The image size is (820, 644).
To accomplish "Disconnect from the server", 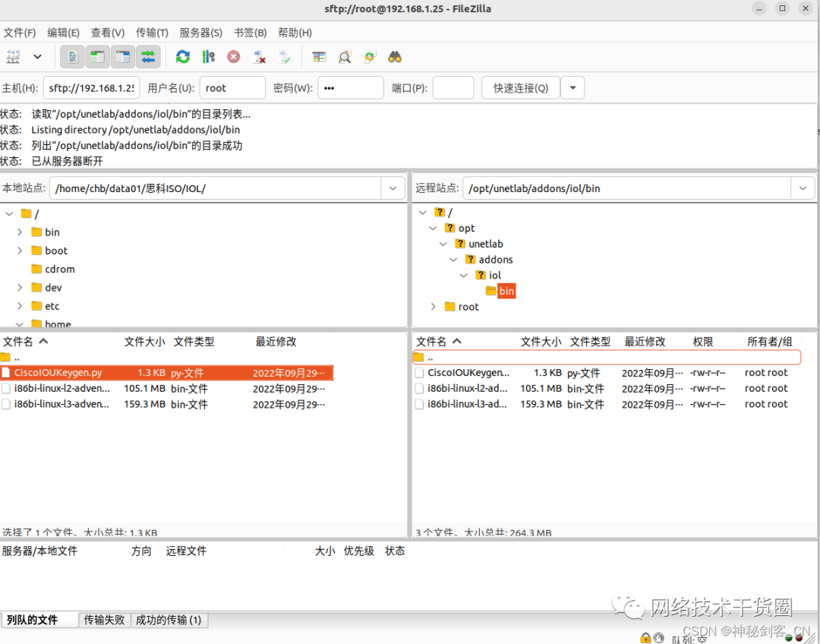I will point(260,56).
